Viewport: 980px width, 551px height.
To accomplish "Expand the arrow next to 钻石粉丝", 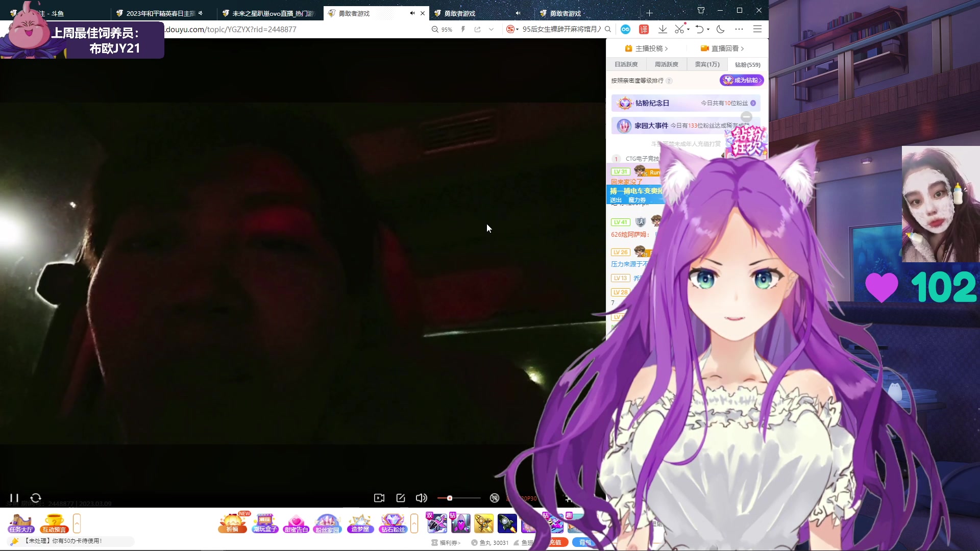I will [414, 523].
